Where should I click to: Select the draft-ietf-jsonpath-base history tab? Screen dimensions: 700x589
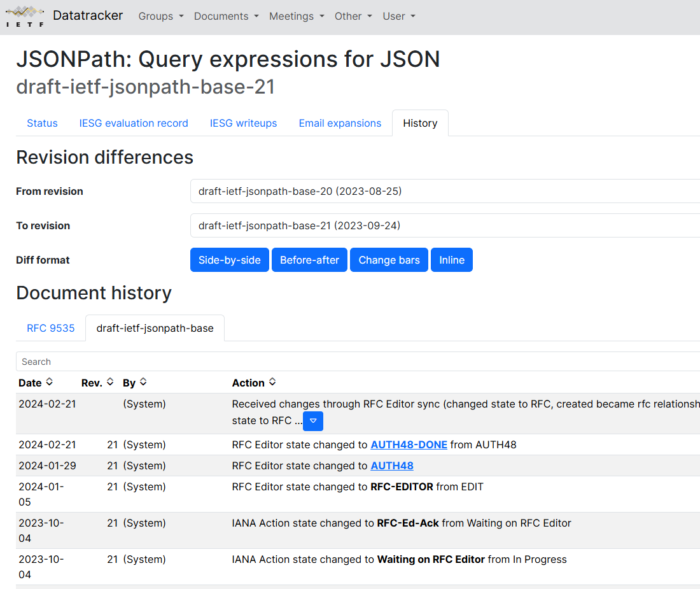coord(155,328)
